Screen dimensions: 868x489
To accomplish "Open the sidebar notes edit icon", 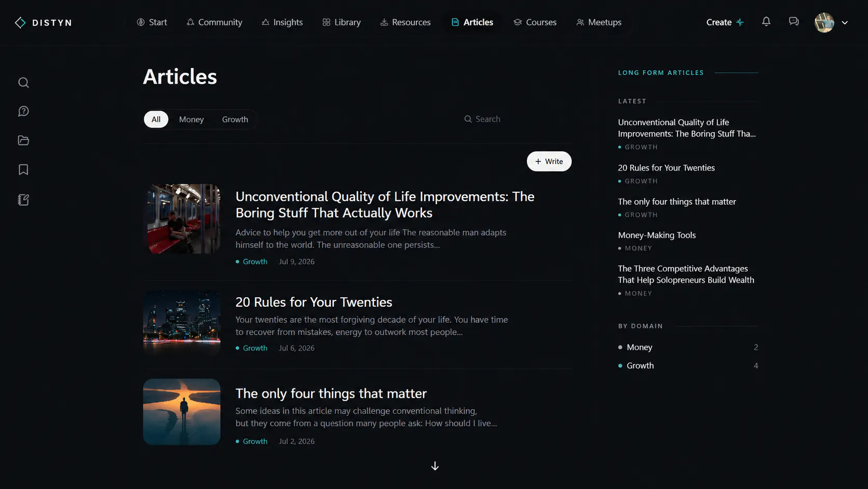I will [x=23, y=200].
